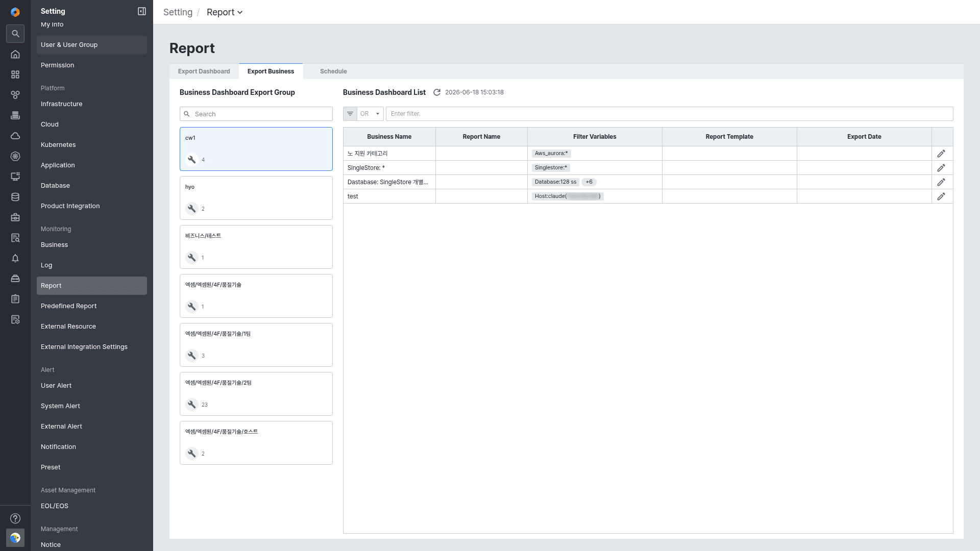This screenshot has width=980, height=551.
Task: Edit the 노 지원 카테고리 row
Action: coord(941,154)
